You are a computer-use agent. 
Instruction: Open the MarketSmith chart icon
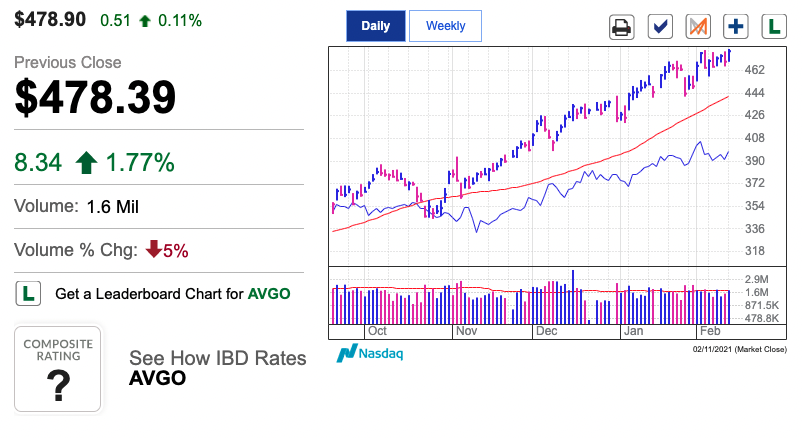click(x=698, y=27)
